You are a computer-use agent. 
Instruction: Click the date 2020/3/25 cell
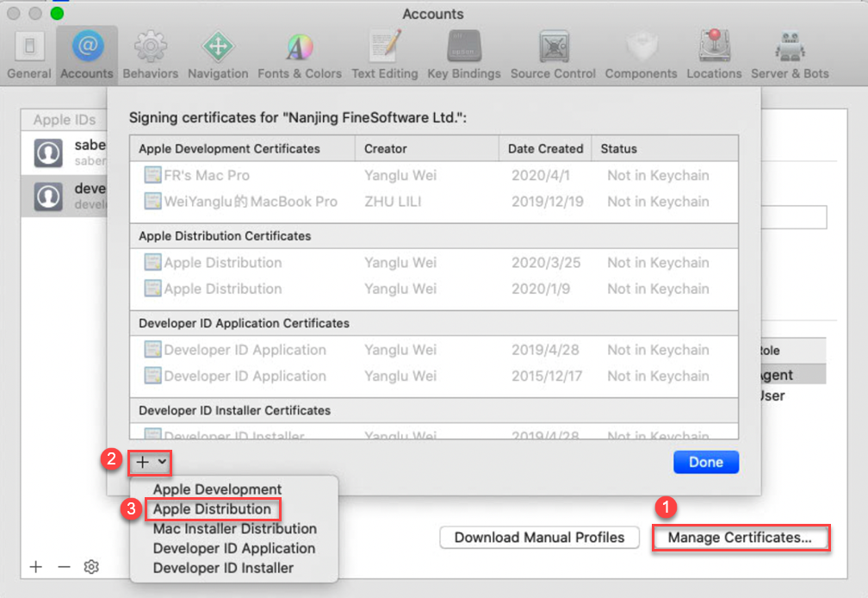pyautogui.click(x=546, y=263)
